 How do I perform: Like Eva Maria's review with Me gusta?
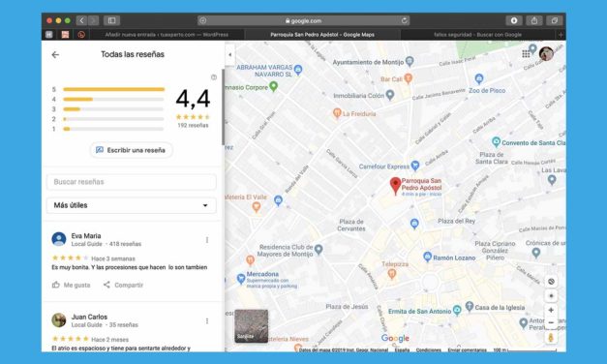pos(72,285)
